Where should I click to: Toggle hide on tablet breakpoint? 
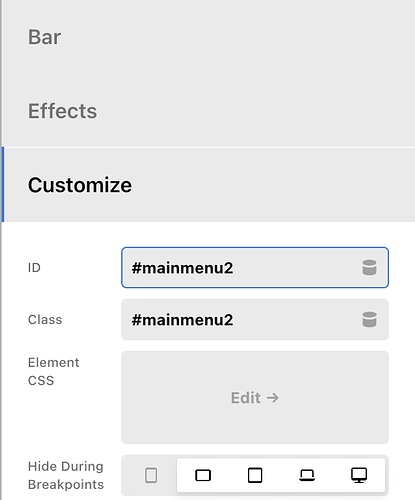[255, 475]
